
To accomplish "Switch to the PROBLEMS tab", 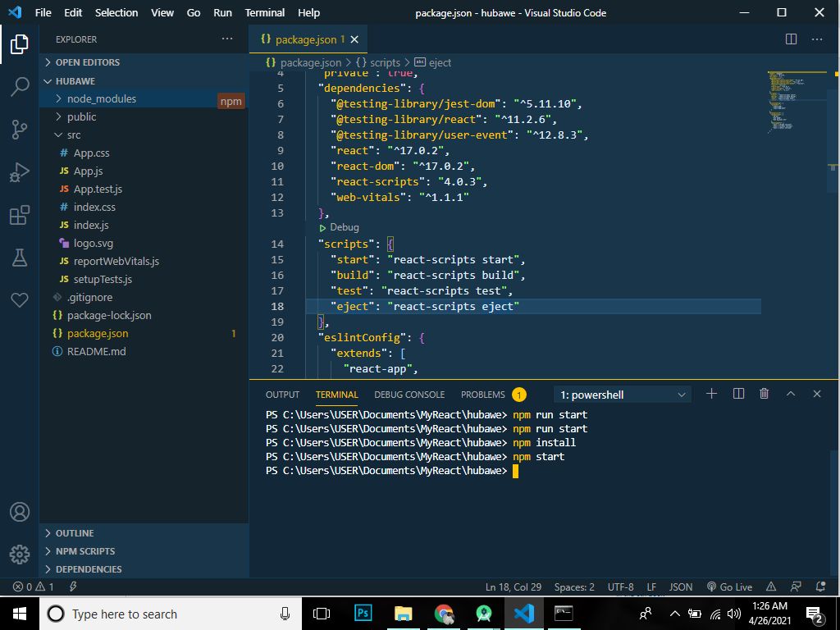I will [x=482, y=395].
